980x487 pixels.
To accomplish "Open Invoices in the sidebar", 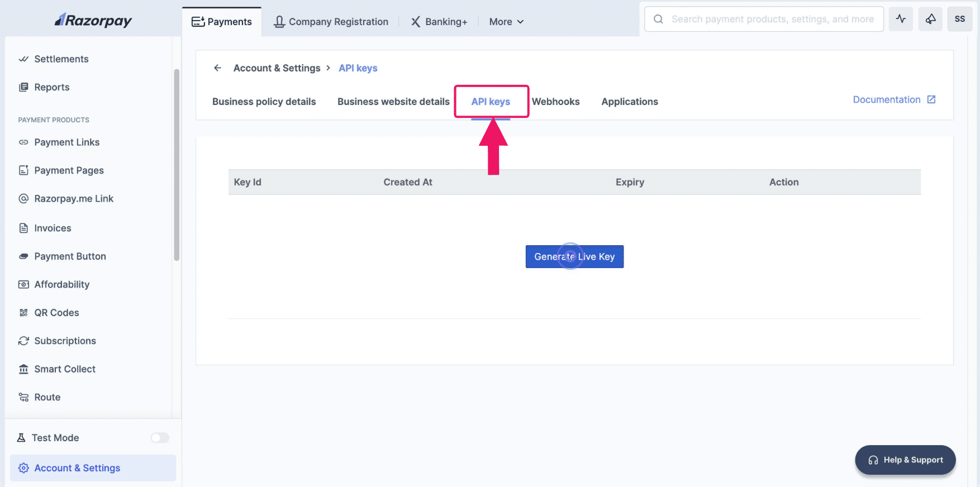I will tap(53, 228).
